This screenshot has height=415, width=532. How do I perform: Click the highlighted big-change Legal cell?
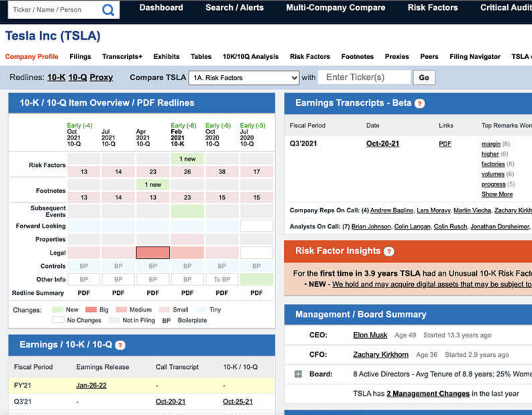(x=153, y=252)
